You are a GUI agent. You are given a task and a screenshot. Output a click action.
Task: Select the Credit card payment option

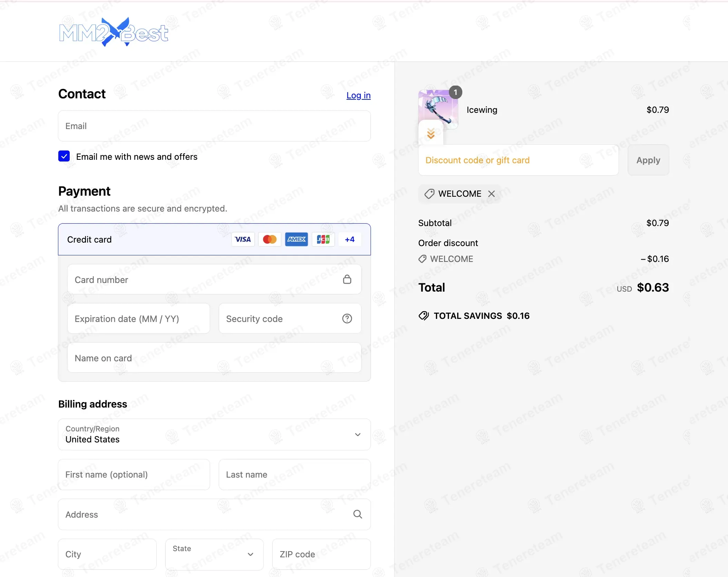pyautogui.click(x=89, y=239)
